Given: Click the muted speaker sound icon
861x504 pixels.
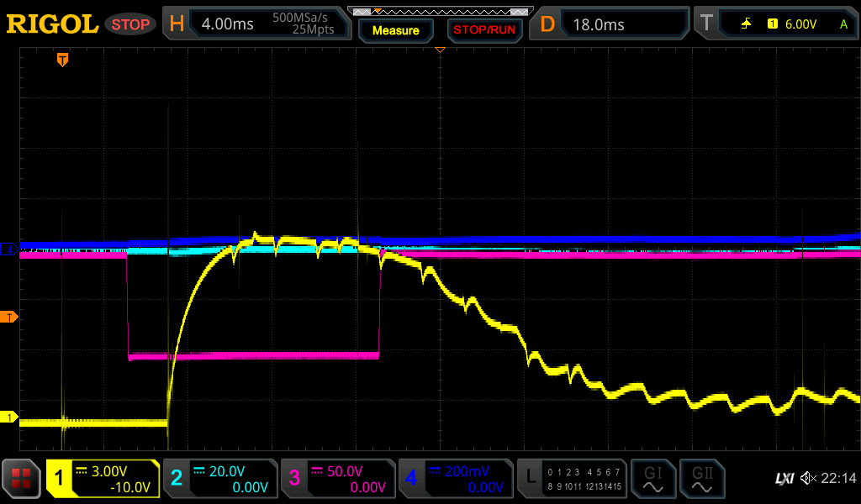Looking at the screenshot, I should pos(808,478).
